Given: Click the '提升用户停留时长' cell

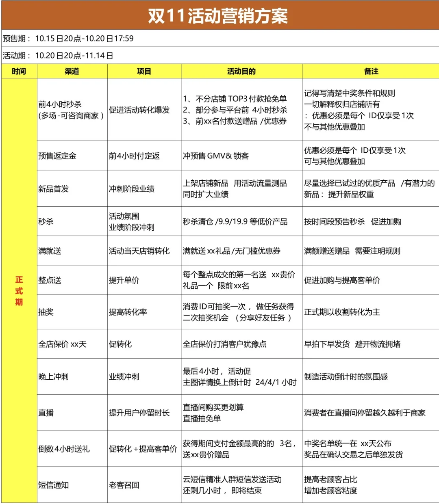Looking at the screenshot, I should pyautogui.click(x=144, y=413).
